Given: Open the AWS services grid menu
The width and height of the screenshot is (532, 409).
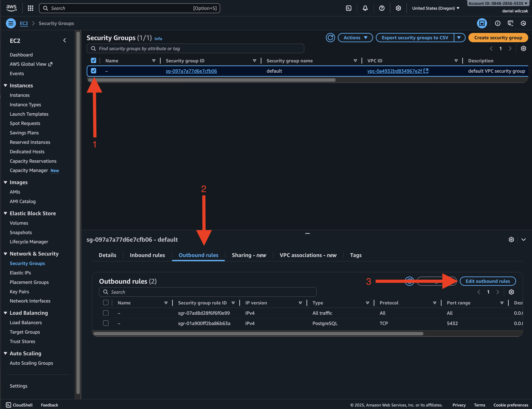Looking at the screenshot, I should (30, 8).
